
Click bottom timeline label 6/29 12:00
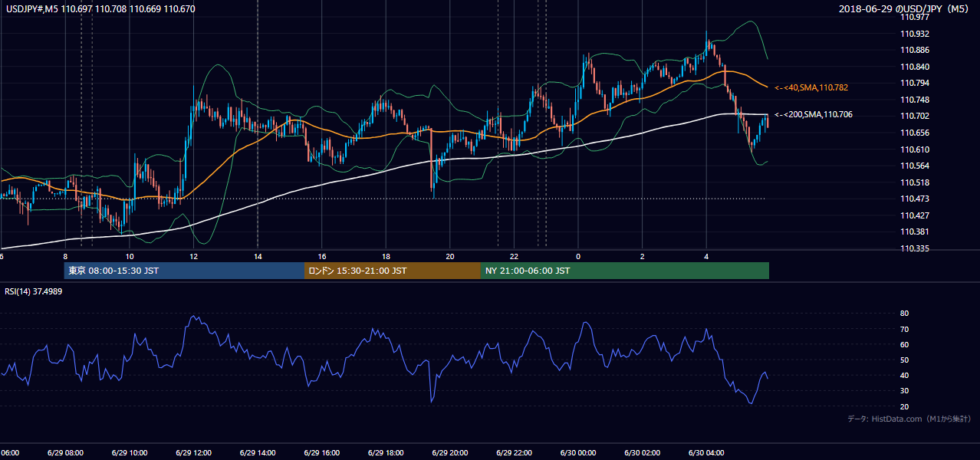pos(193,453)
